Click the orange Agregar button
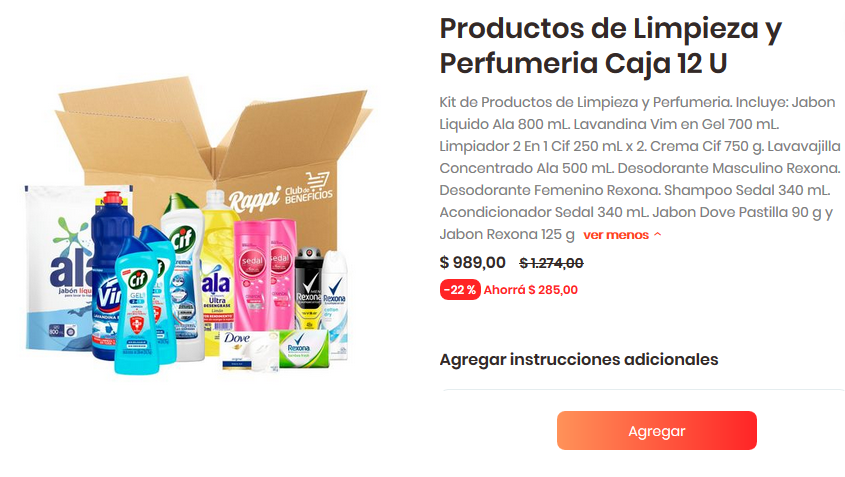The image size is (845, 477). (656, 430)
